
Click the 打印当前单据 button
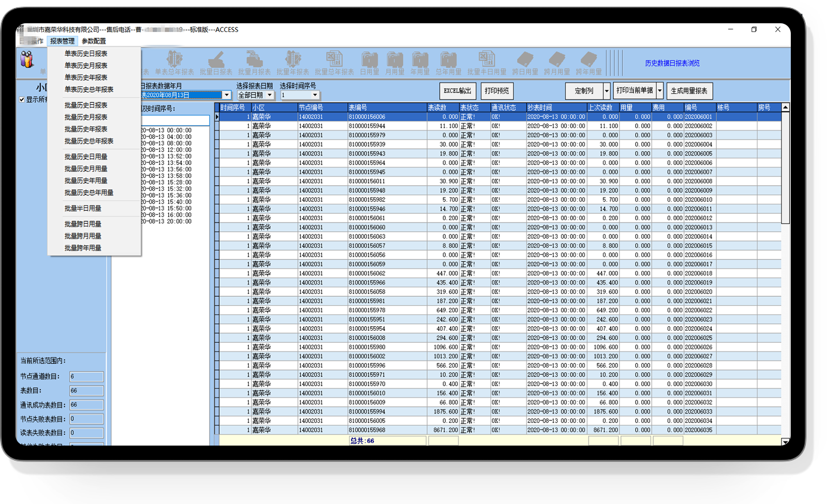pos(635,91)
